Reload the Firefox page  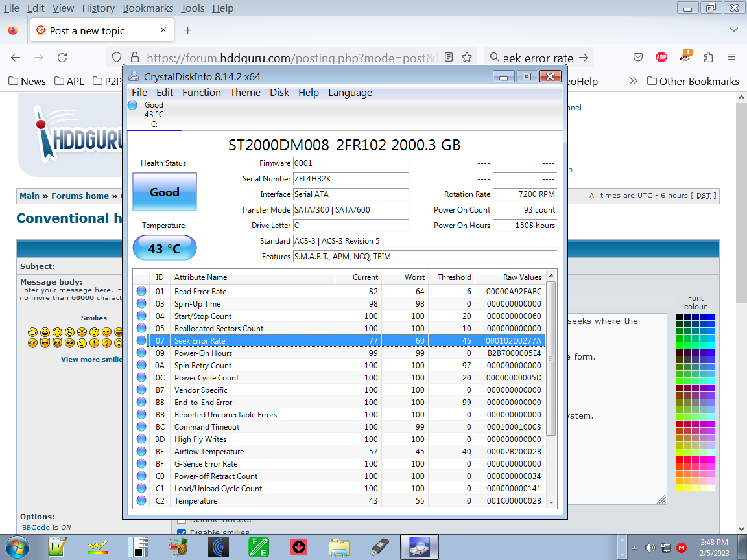pos(62,58)
